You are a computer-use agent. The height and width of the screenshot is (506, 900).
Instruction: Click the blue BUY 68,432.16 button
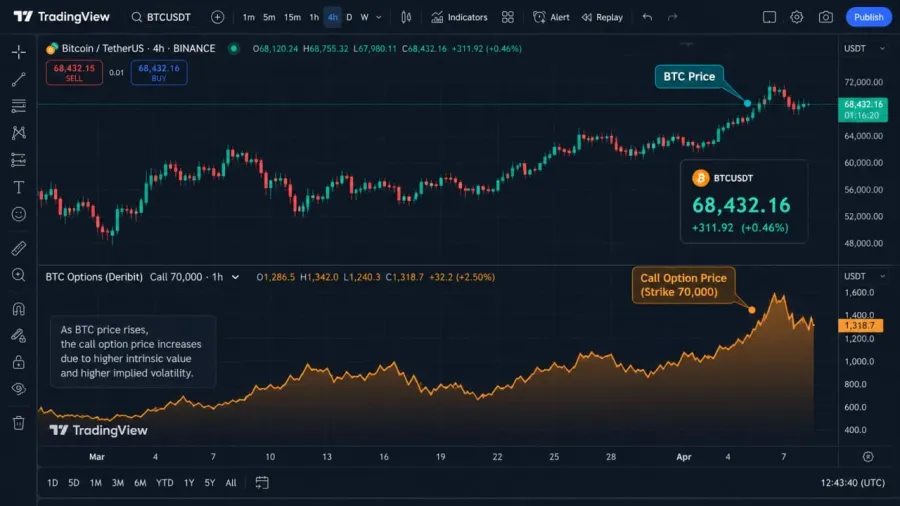159,72
